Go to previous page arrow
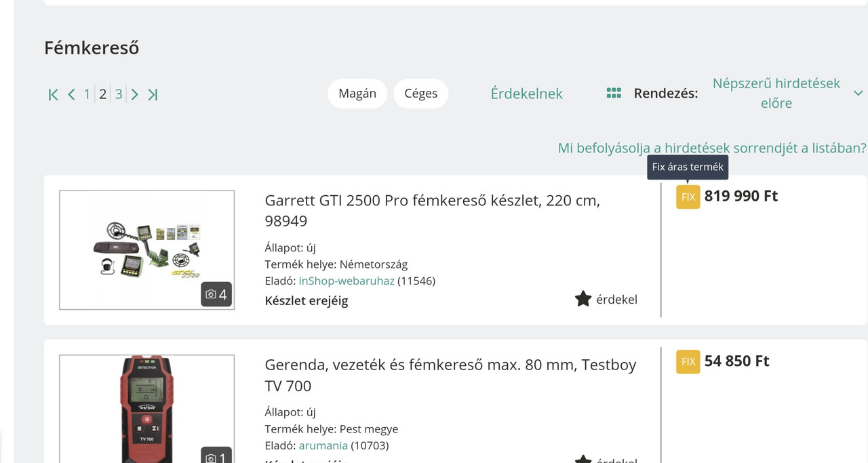Viewport: 868px width, 463px height. pos(71,95)
